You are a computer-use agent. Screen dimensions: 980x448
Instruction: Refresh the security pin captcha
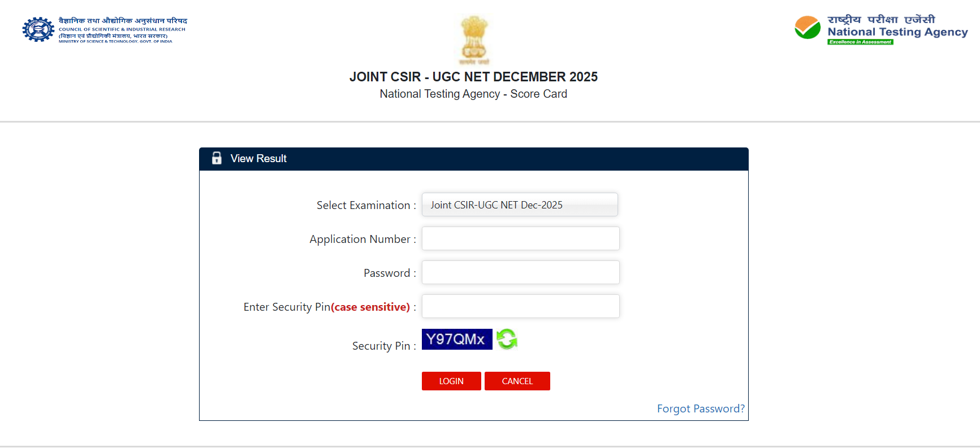click(507, 339)
